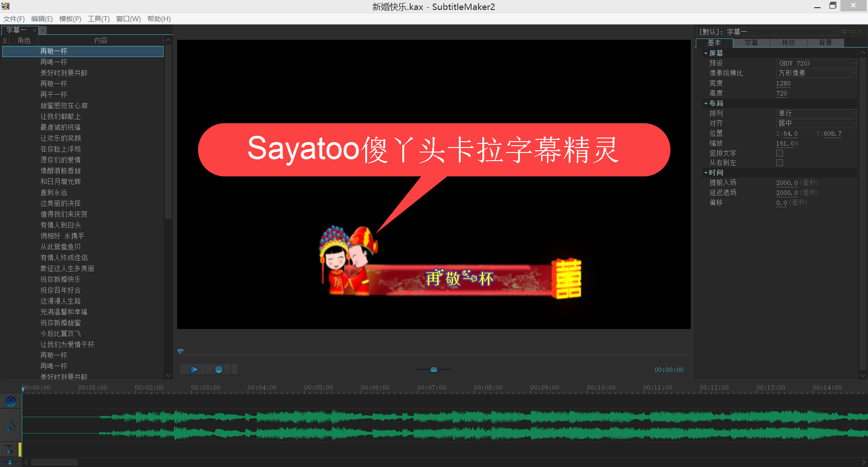Click the timeline scroll left arrow
868x467 pixels.
click(x=27, y=462)
